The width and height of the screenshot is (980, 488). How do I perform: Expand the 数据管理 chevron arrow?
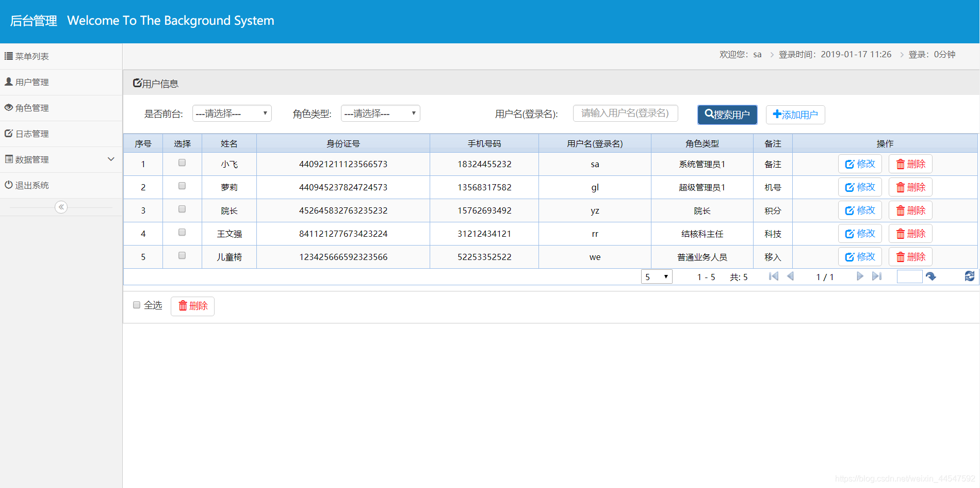(111, 159)
